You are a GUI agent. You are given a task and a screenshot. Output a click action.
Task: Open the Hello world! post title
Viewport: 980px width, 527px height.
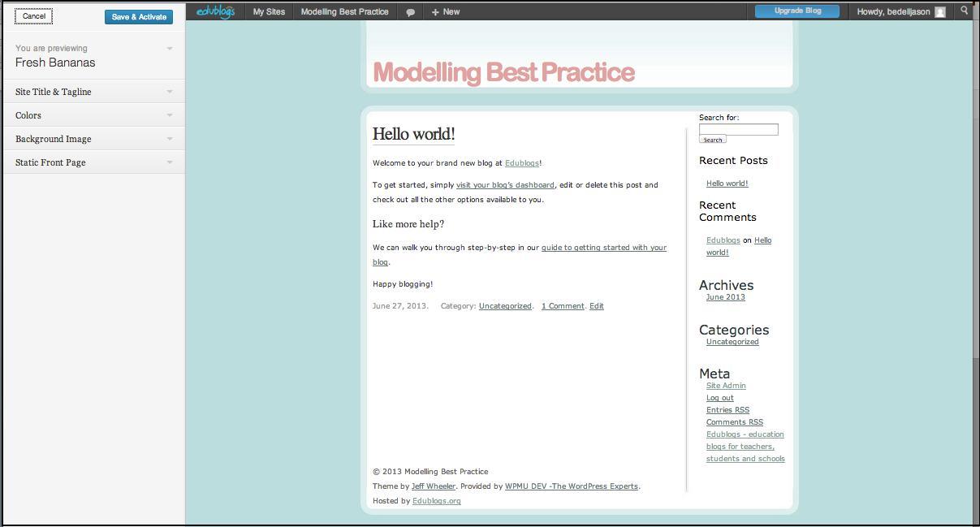414,134
